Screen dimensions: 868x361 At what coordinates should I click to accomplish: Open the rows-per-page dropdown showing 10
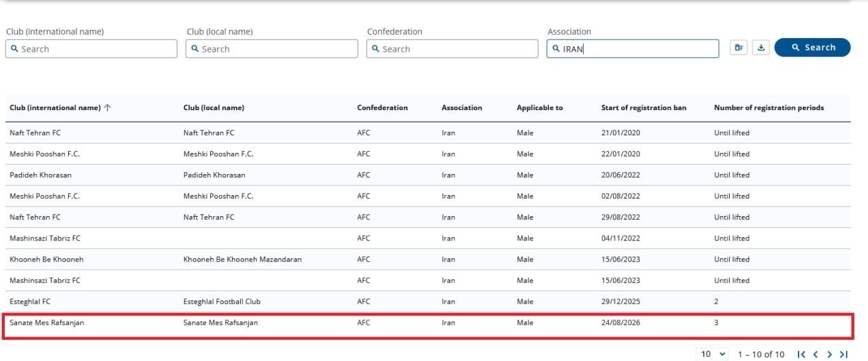712,354
